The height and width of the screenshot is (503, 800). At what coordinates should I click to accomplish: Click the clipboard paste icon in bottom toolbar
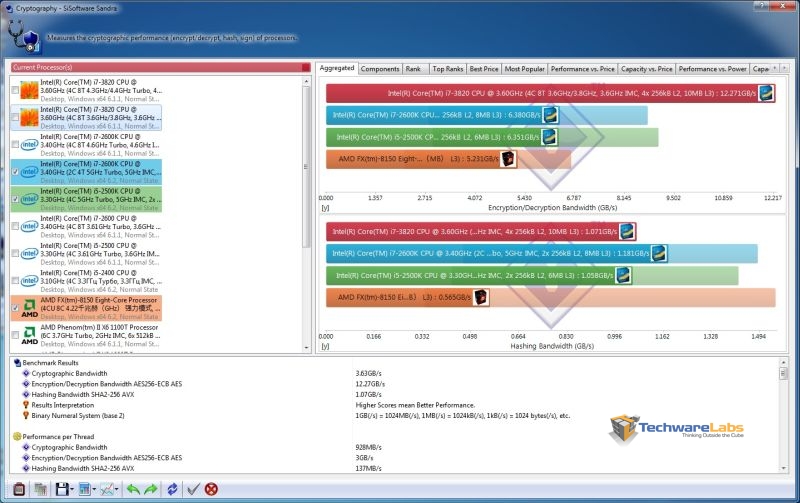pos(19,489)
